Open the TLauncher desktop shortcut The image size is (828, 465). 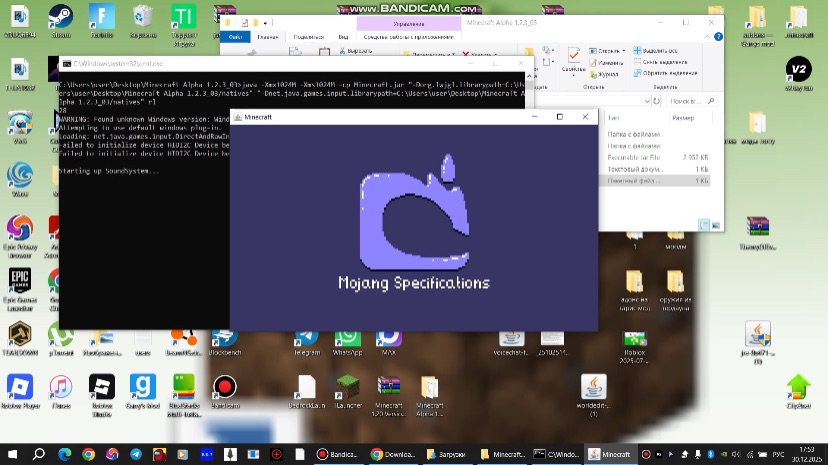(x=347, y=388)
